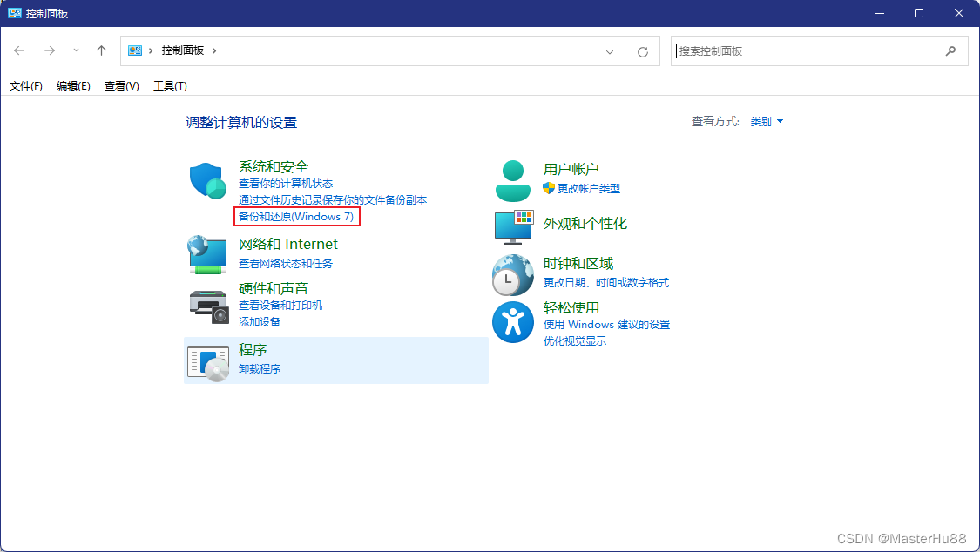
Task: Click 控制面板 breadcrumb in address bar
Action: pos(183,50)
